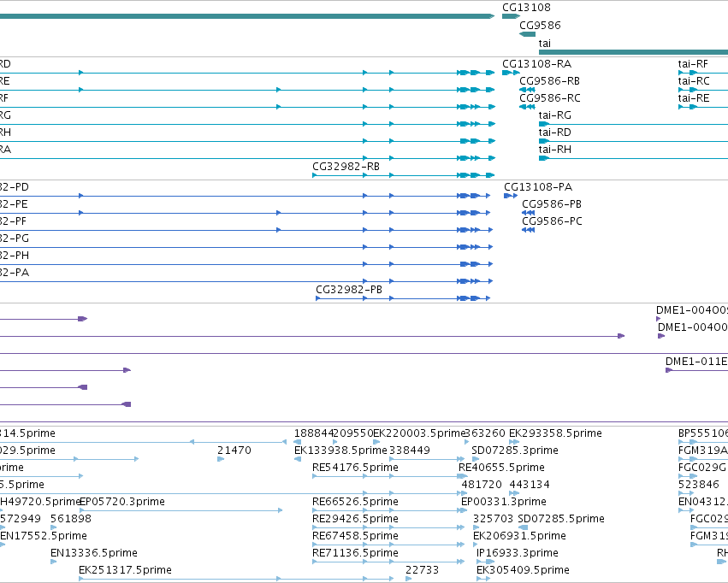Click the short CG13108 gene bar
Viewport: 728px width, 583px height.
coord(511,16)
